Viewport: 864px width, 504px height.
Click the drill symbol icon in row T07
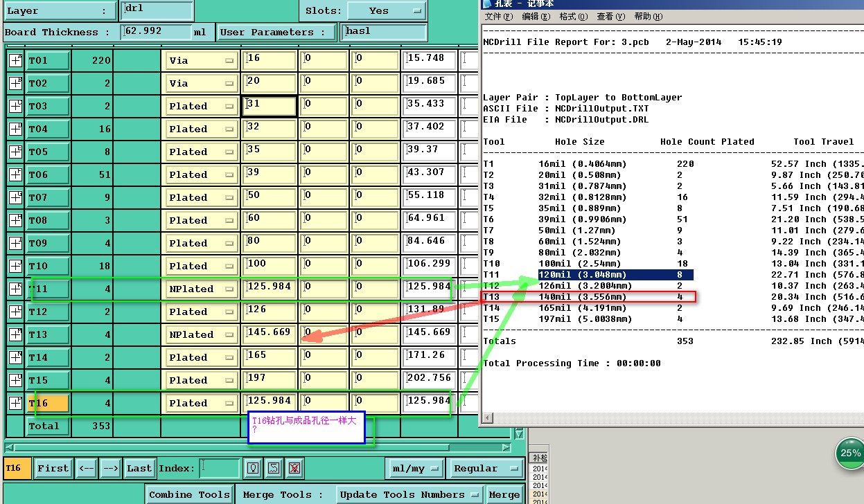[15, 198]
